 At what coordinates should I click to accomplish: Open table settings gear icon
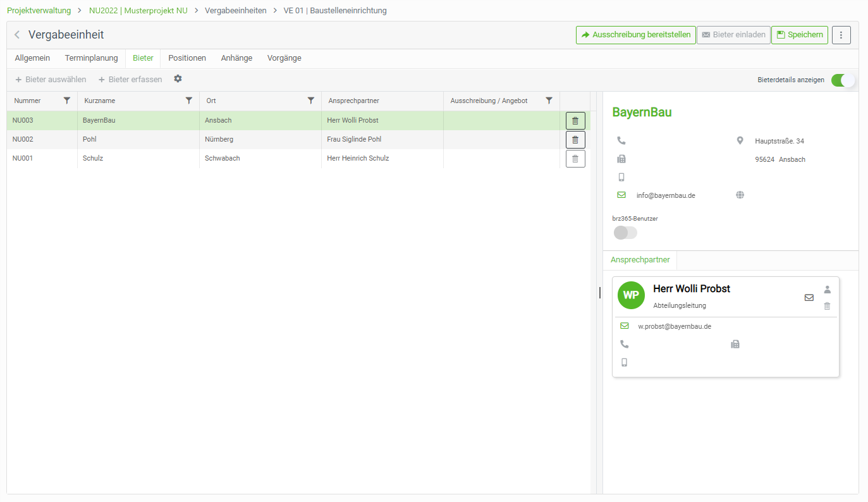pyautogui.click(x=178, y=79)
